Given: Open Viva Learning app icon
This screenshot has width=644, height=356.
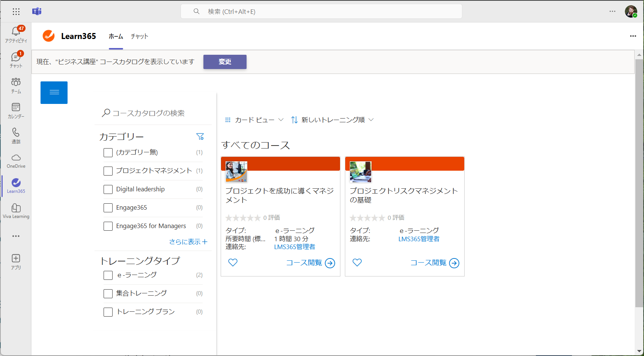Looking at the screenshot, I should (x=16, y=211).
